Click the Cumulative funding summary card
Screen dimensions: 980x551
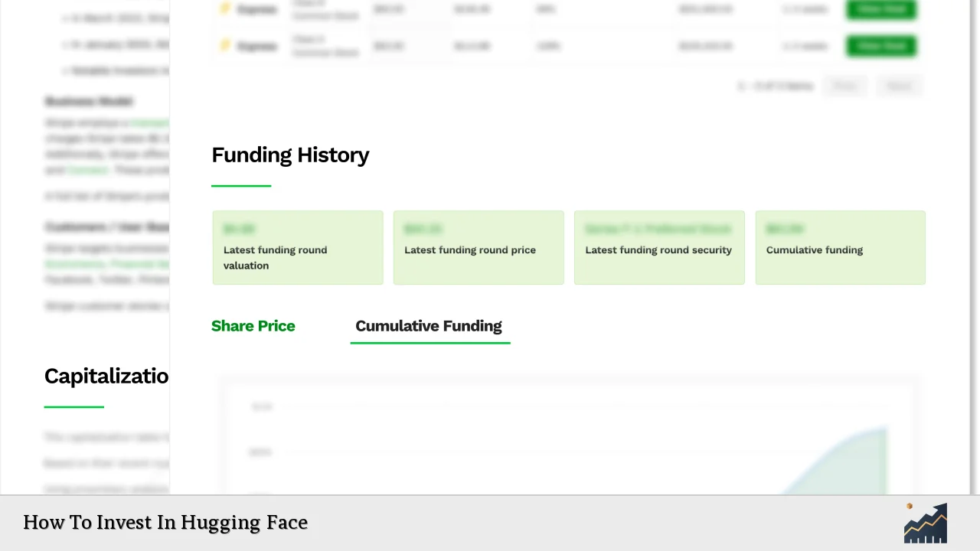[x=840, y=248]
